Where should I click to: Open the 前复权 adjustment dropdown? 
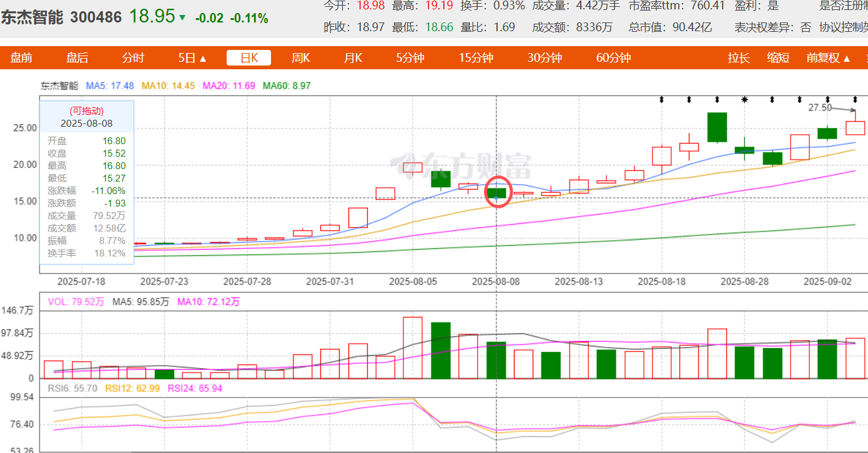click(829, 58)
